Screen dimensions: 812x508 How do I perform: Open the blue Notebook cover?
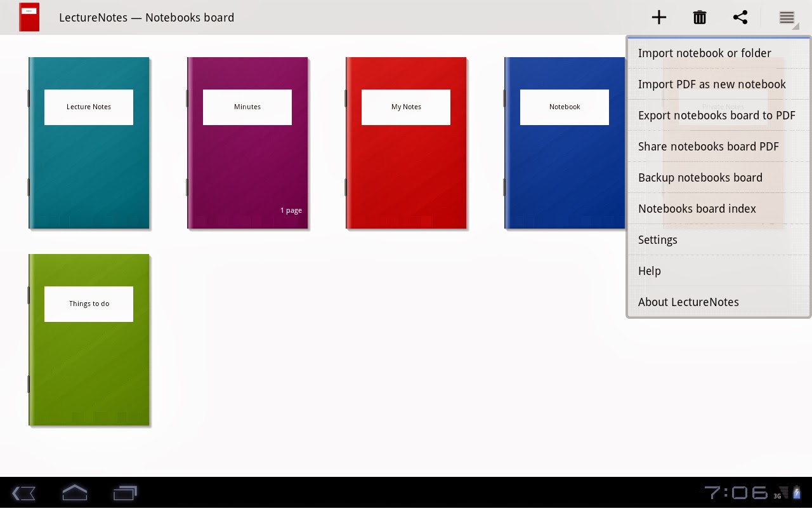[565, 143]
